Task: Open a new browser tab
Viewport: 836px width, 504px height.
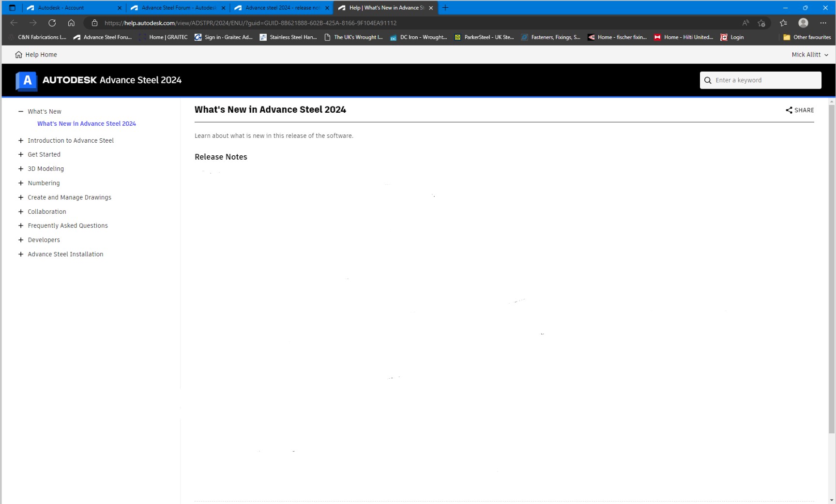Action: [445, 8]
